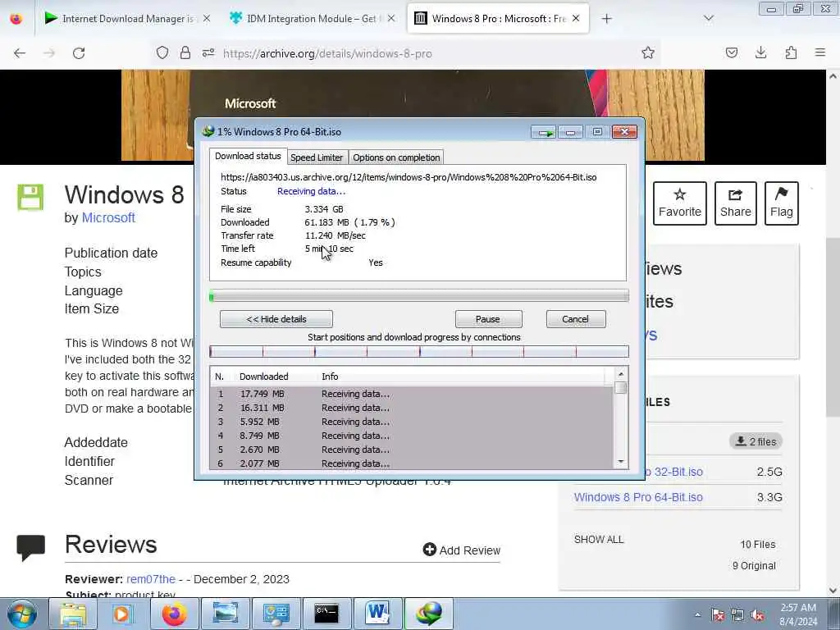Download Windows 8 Pro 64-Bit.iso link
840x630 pixels.
(638, 498)
